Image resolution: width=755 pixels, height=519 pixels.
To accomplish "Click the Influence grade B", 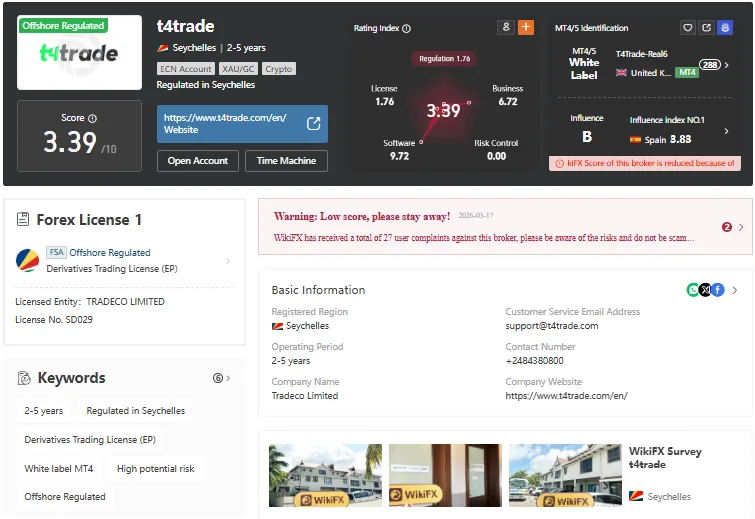I will (x=586, y=137).
